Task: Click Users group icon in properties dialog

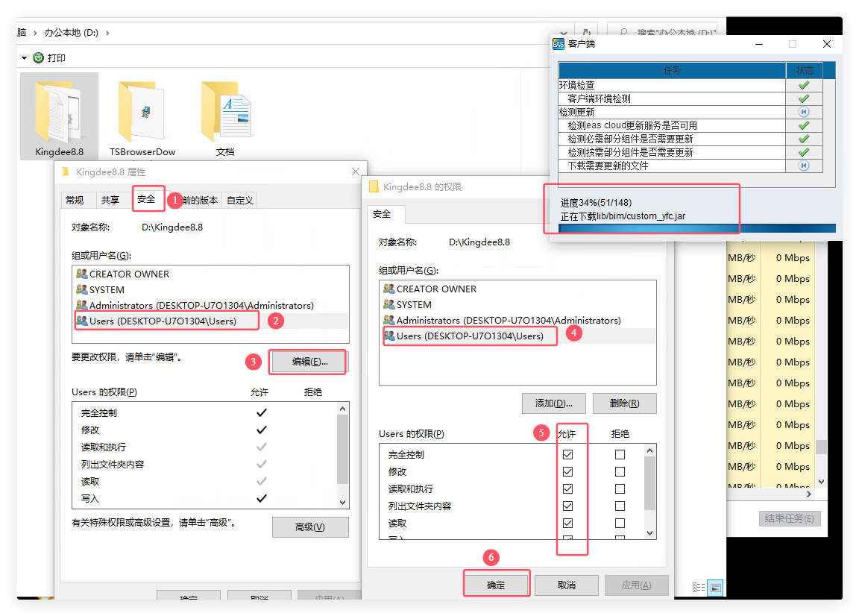Action: 81,321
